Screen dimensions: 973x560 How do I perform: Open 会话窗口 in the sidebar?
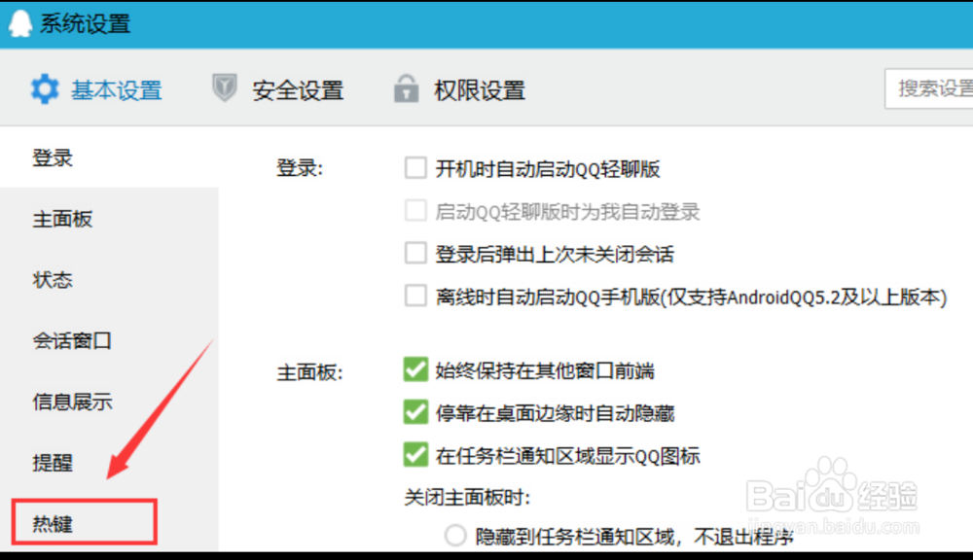(72, 340)
